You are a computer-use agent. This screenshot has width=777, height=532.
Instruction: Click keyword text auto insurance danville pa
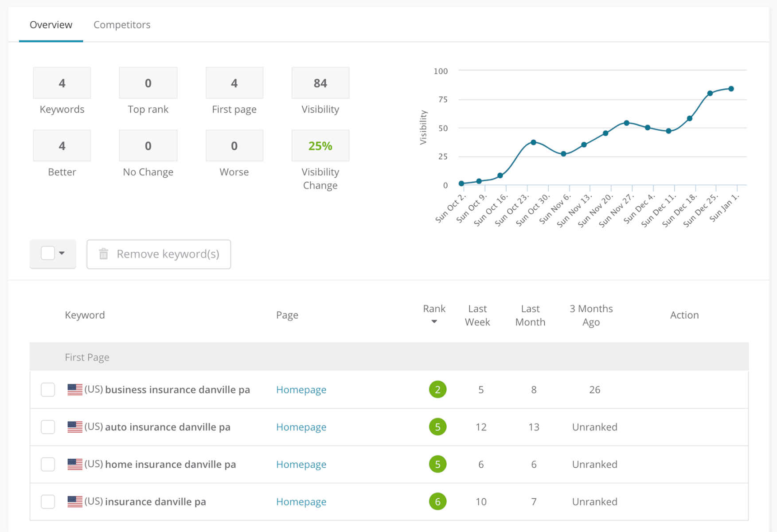[168, 427]
